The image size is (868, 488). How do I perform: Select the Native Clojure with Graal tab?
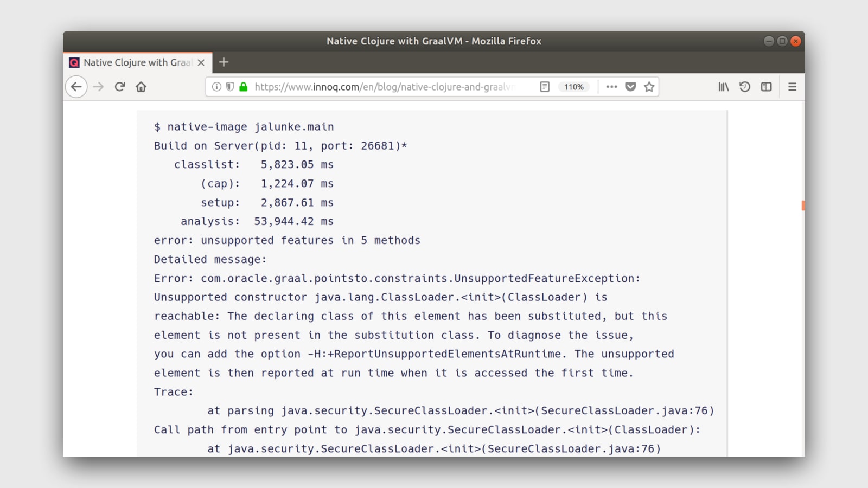pos(138,62)
